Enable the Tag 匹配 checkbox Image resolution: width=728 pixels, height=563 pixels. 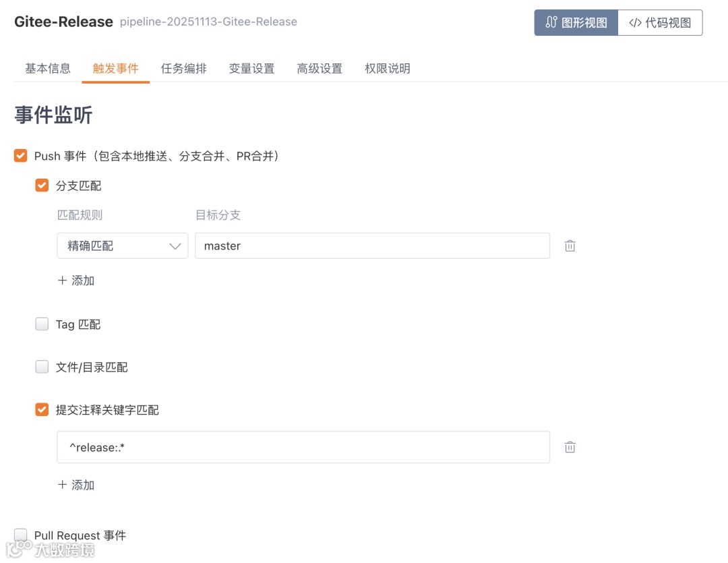(42, 324)
